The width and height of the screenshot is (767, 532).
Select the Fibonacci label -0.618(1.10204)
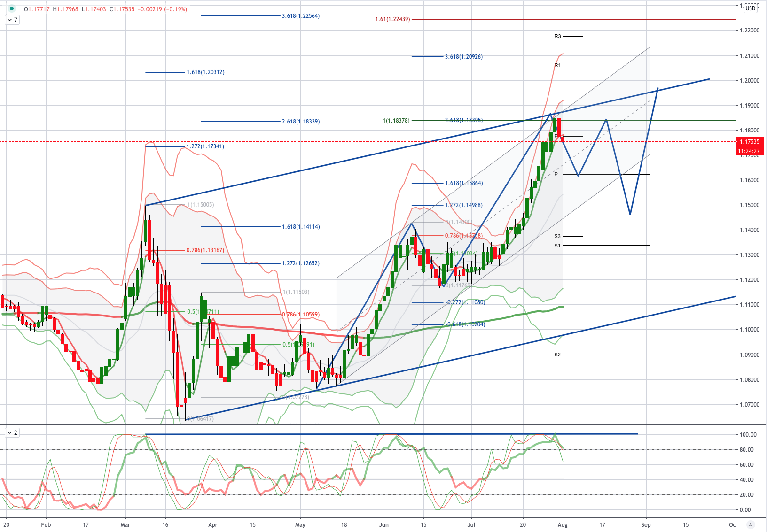click(465, 324)
